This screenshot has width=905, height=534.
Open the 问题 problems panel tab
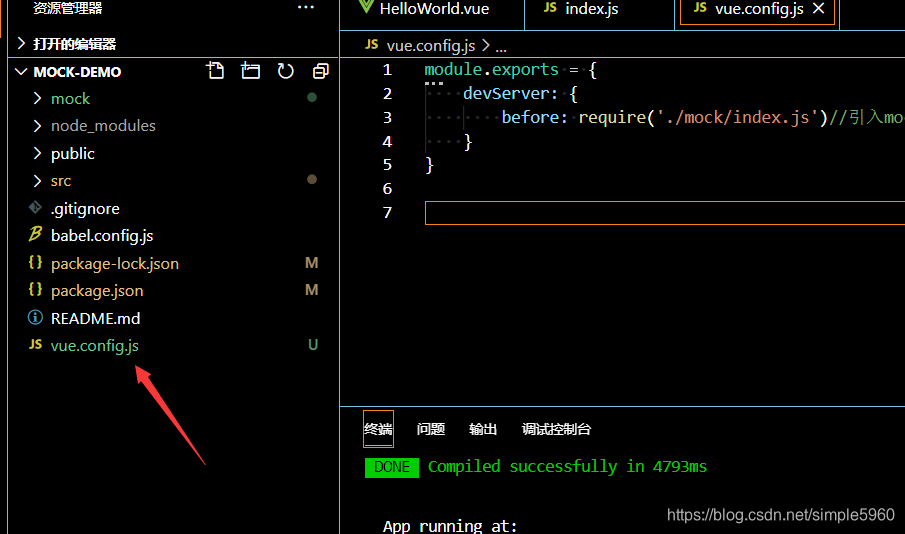click(431, 429)
